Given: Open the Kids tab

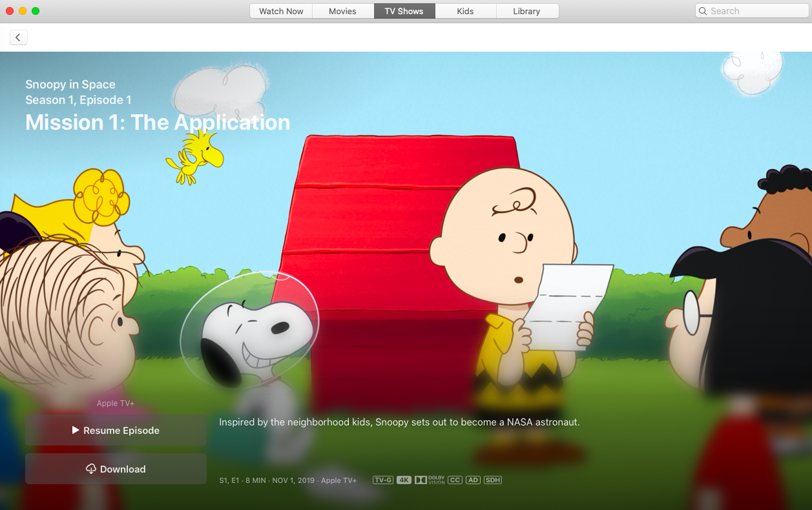Looking at the screenshot, I should pos(465,11).
